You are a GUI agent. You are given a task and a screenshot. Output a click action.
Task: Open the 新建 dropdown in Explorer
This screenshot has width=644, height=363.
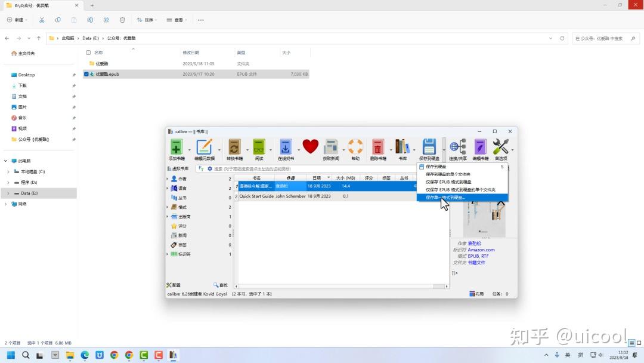coord(17,20)
